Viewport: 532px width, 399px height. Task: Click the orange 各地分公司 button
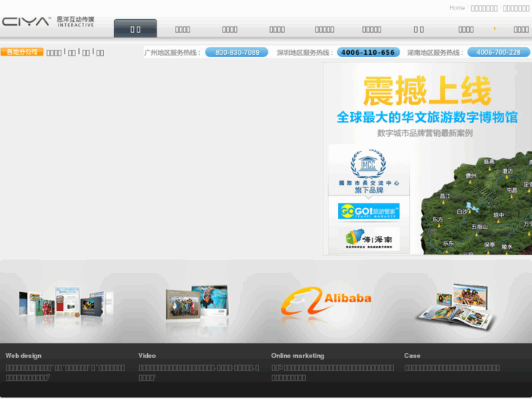point(22,52)
